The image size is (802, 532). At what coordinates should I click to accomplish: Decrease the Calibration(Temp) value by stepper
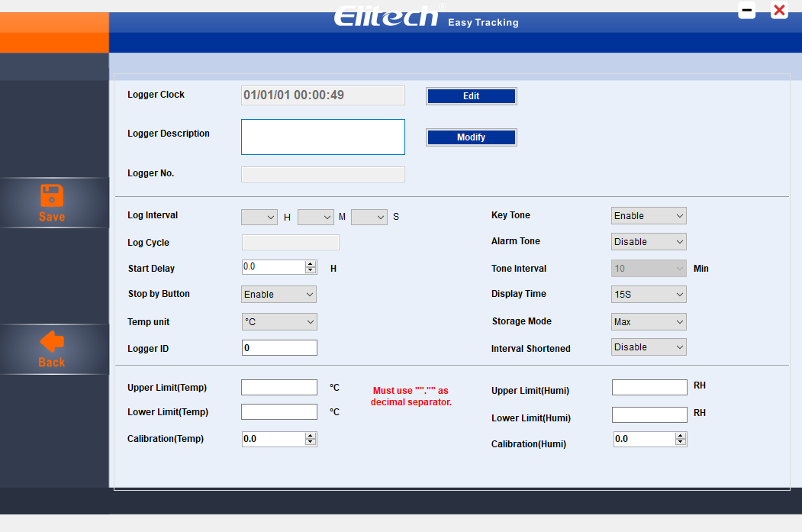(x=311, y=443)
